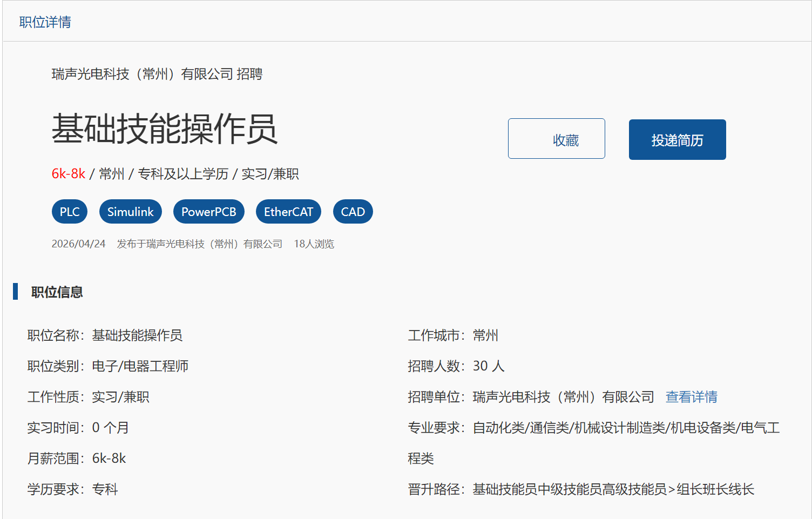Click the 基础技能操作员 job title heading
Screen dimensions: 812x519
click(x=165, y=130)
